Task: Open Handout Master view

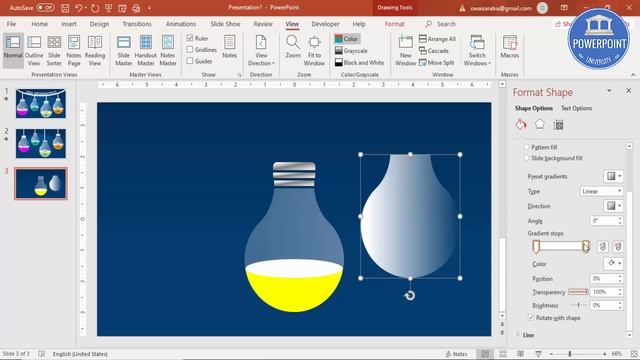Action: point(146,50)
